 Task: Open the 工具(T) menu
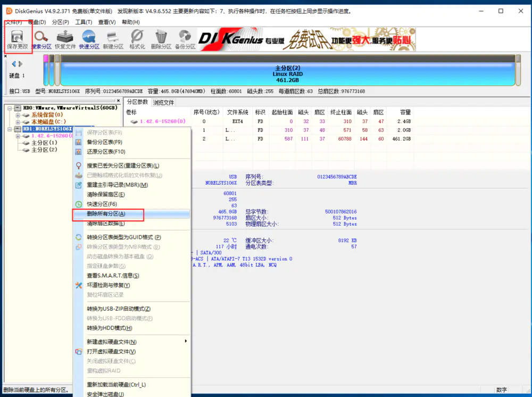[84, 22]
